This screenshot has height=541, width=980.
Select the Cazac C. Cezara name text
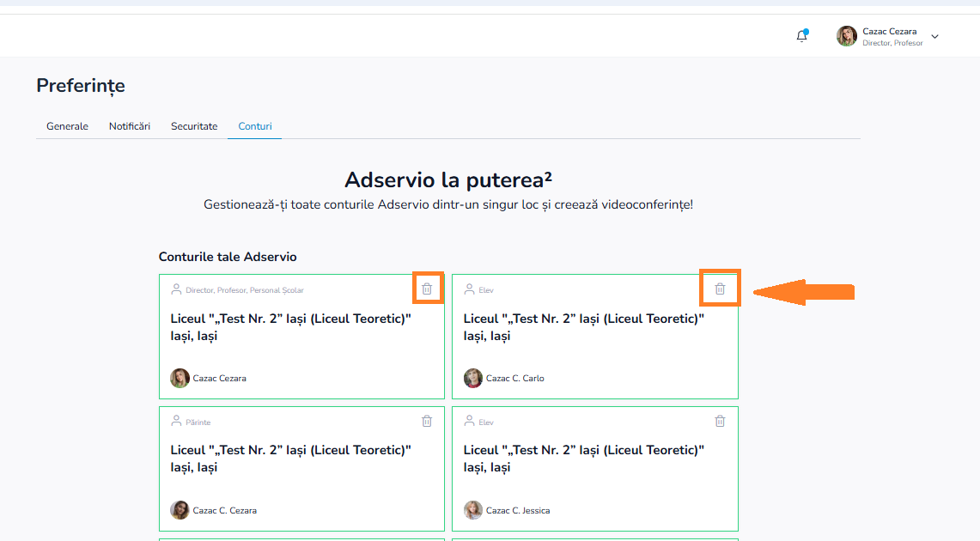point(225,510)
